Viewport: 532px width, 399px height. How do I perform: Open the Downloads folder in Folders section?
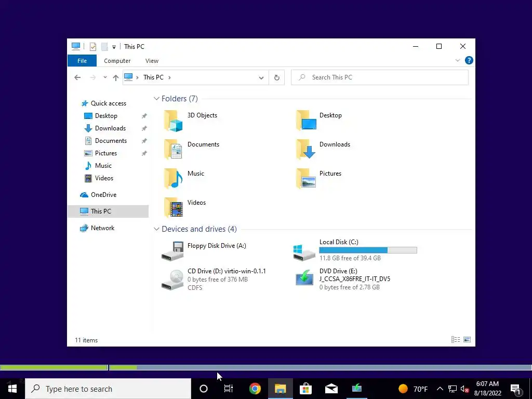pyautogui.click(x=305, y=149)
